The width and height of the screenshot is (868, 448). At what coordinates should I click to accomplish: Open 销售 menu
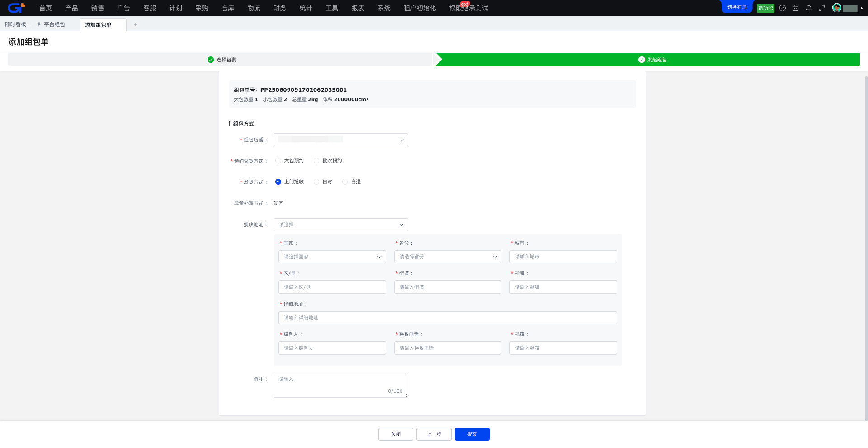(x=98, y=8)
